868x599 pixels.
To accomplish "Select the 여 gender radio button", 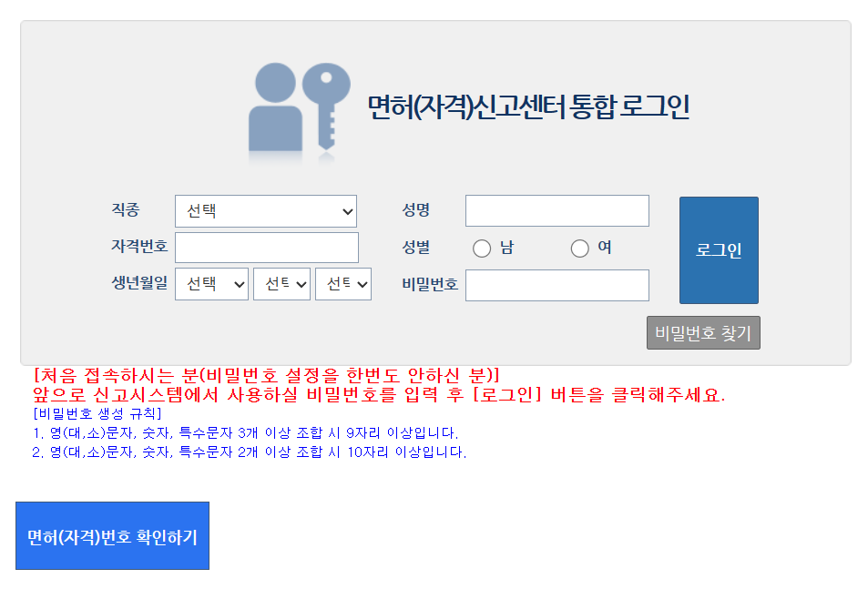I will point(578,248).
